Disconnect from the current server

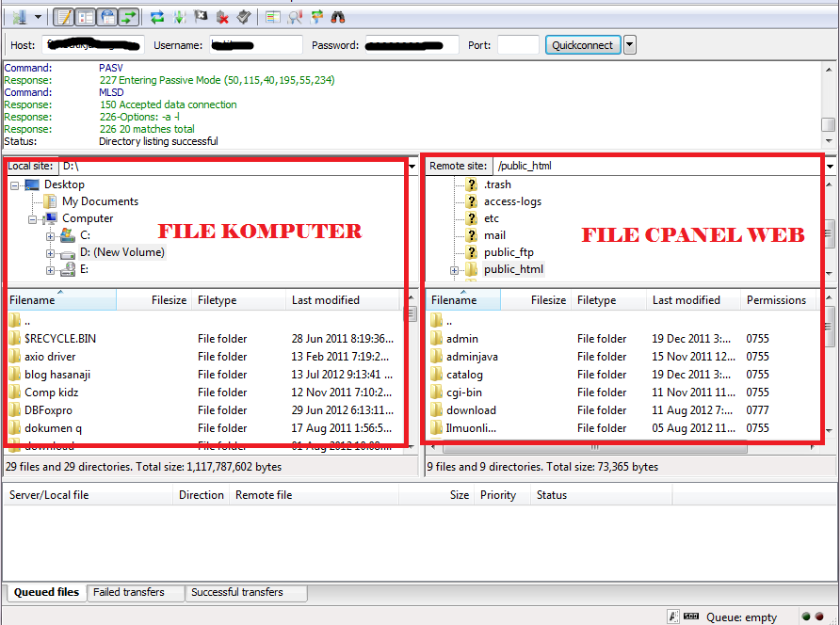[x=222, y=17]
